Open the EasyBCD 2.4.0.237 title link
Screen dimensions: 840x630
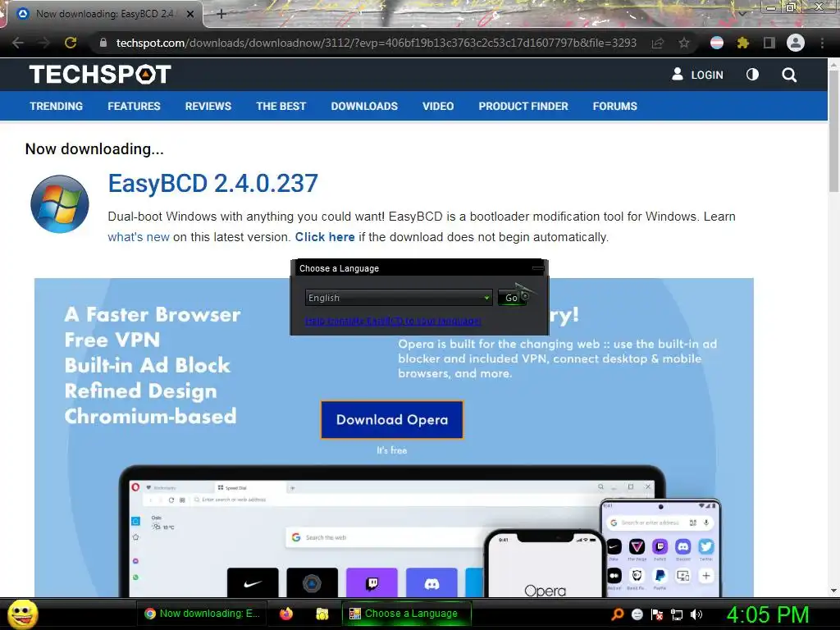click(x=213, y=183)
